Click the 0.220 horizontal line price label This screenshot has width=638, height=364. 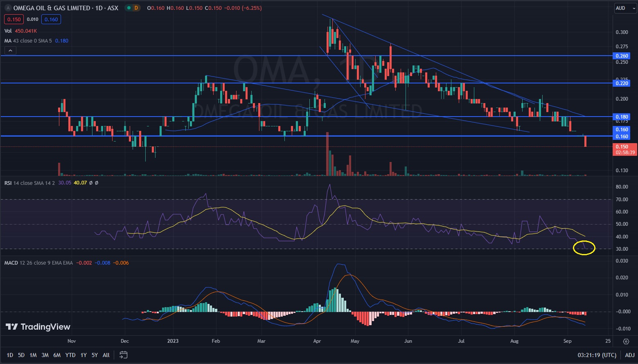point(622,83)
